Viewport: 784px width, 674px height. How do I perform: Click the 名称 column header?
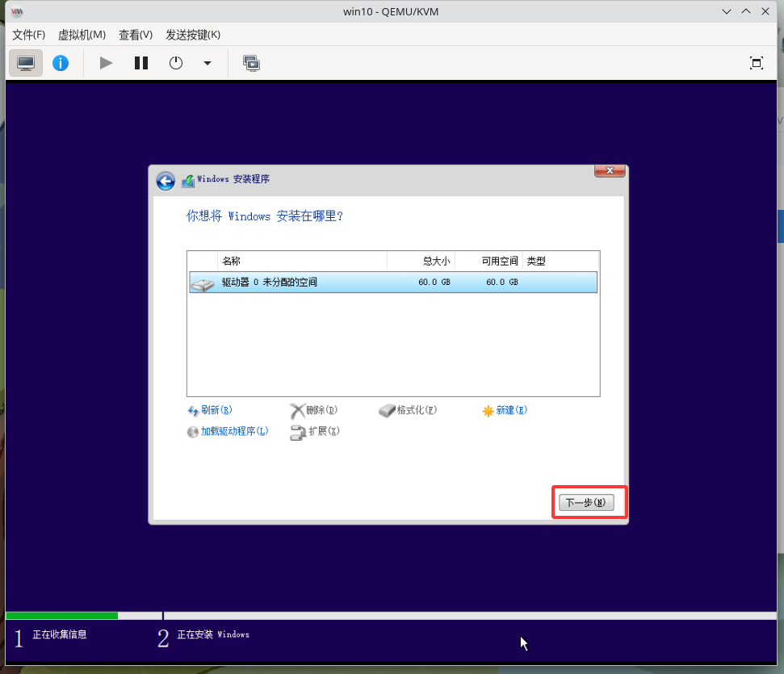point(302,261)
